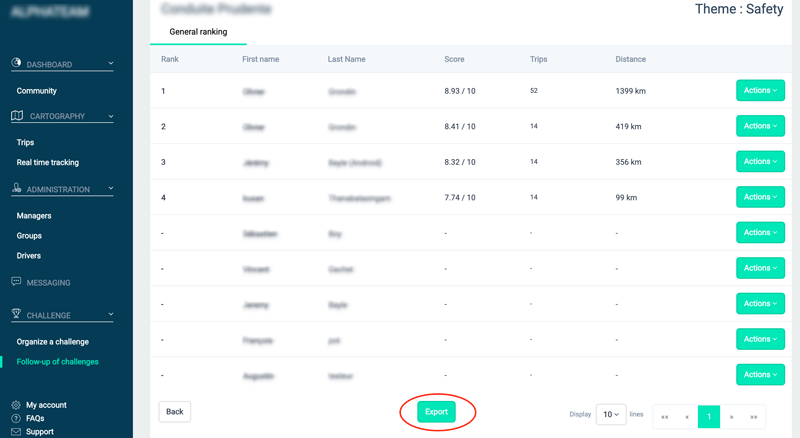800x438 pixels.
Task: Open Follow-up of challenges menu item
Action: point(57,362)
